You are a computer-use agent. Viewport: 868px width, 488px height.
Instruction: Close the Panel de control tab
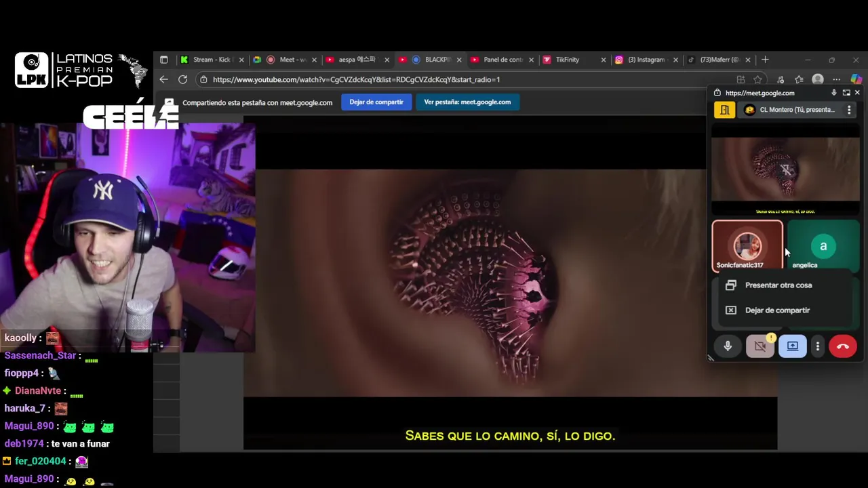click(531, 60)
